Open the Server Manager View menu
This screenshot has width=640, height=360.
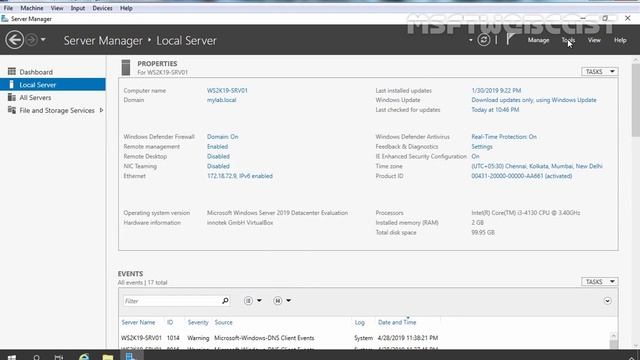point(594,40)
